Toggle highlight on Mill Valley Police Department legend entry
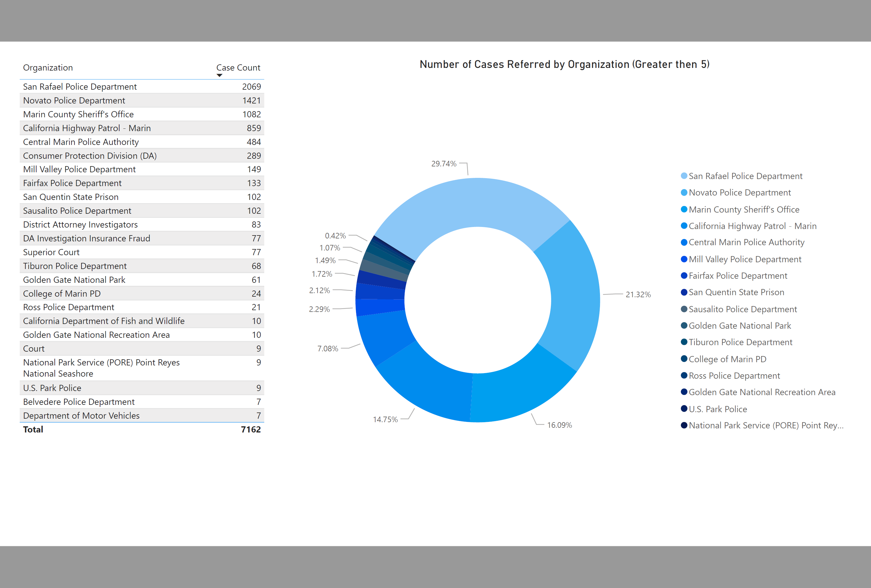The height and width of the screenshot is (588, 871). click(745, 259)
